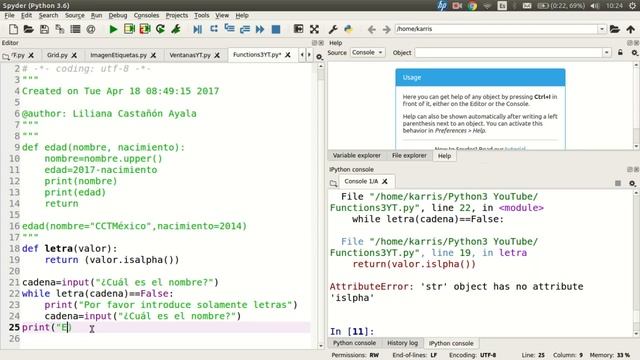Browse tabs in the editor
Image resolution: width=640 pixels, height=360 pixels.
click(6, 57)
